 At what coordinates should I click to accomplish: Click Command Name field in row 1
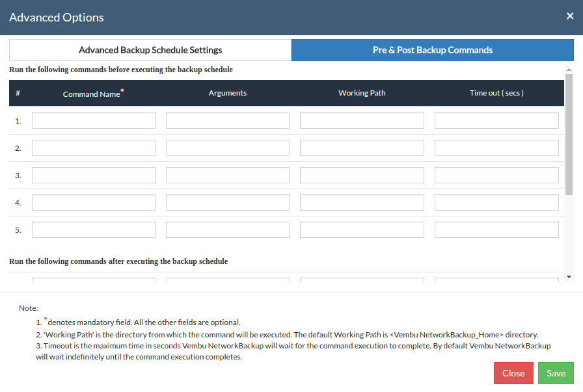tap(94, 121)
